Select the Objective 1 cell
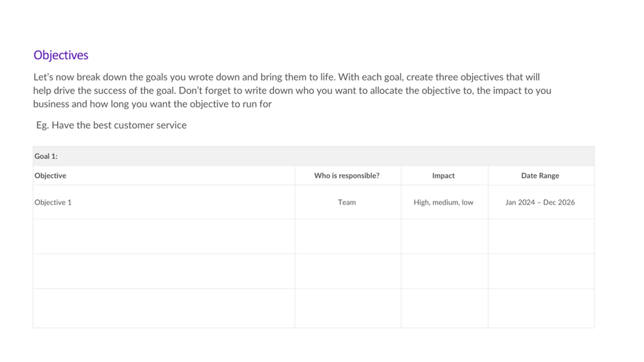This screenshot has width=644, height=362. [164, 202]
